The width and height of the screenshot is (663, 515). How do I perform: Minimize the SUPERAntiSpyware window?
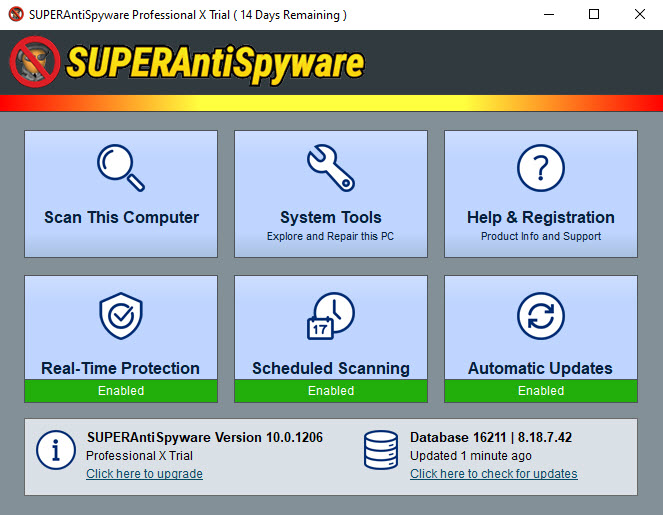pyautogui.click(x=549, y=14)
